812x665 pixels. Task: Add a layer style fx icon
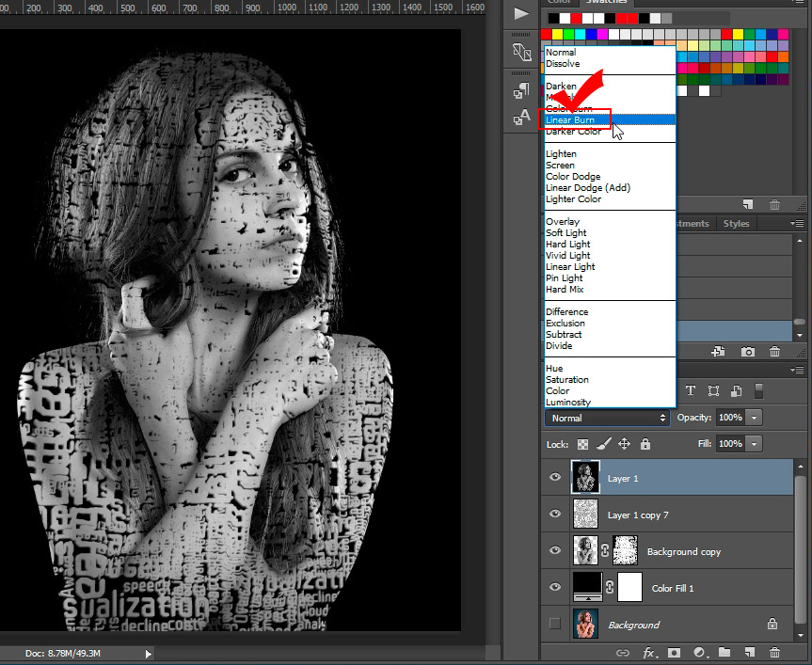pyautogui.click(x=649, y=653)
